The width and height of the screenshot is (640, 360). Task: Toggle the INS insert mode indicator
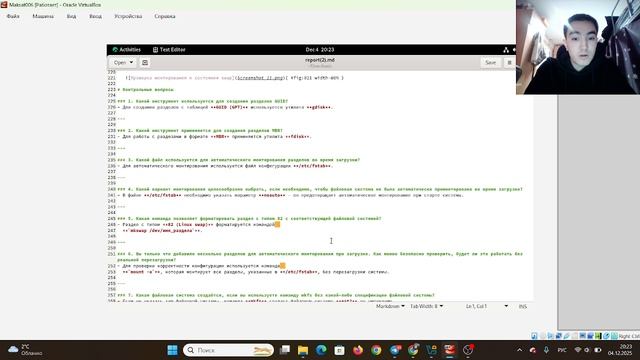pyautogui.click(x=522, y=306)
